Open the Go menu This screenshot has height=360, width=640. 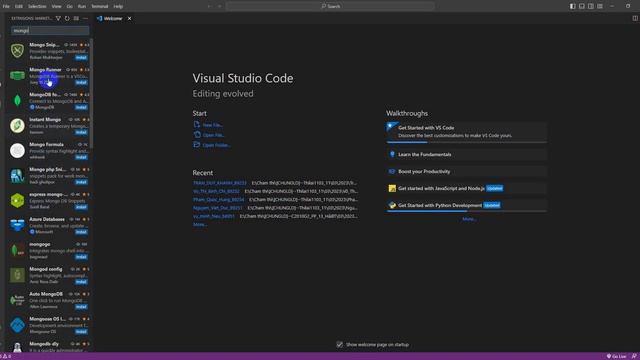click(69, 6)
